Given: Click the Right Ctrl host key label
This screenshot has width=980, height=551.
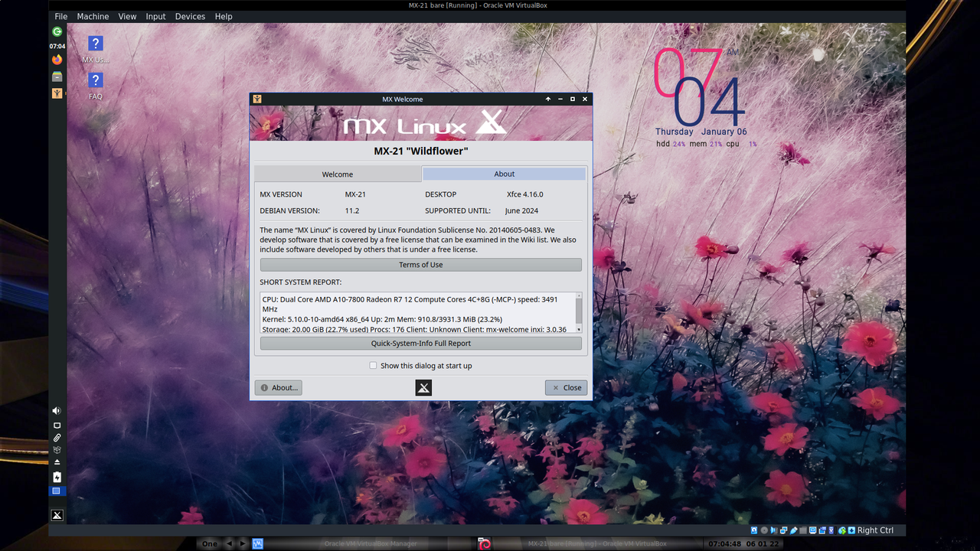Looking at the screenshot, I should click(x=875, y=530).
